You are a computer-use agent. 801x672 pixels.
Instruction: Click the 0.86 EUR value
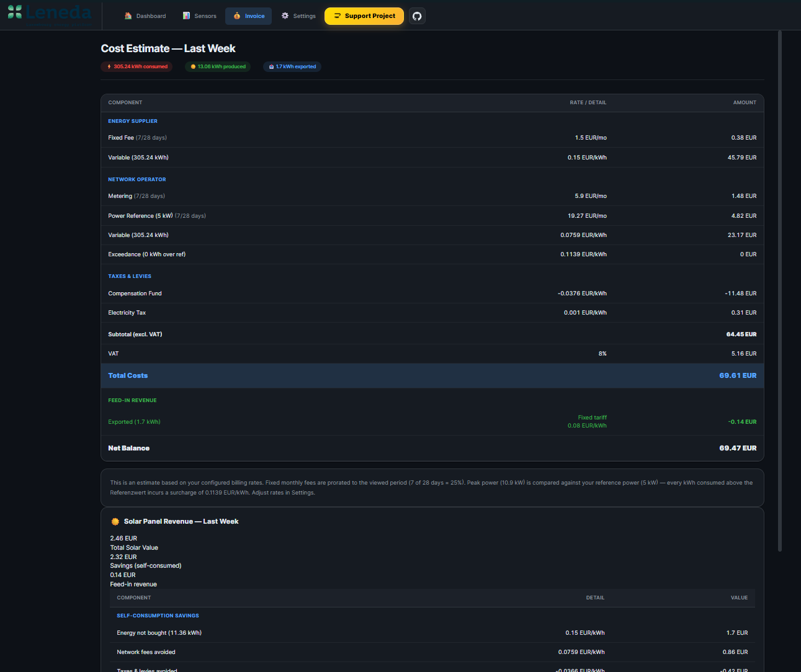coord(735,652)
